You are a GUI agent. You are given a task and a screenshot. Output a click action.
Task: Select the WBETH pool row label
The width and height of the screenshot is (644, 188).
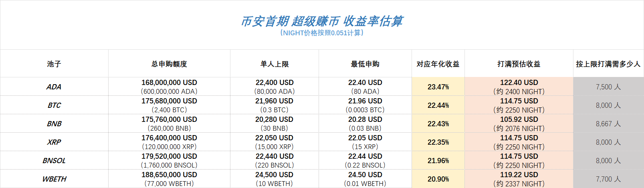click(54, 179)
